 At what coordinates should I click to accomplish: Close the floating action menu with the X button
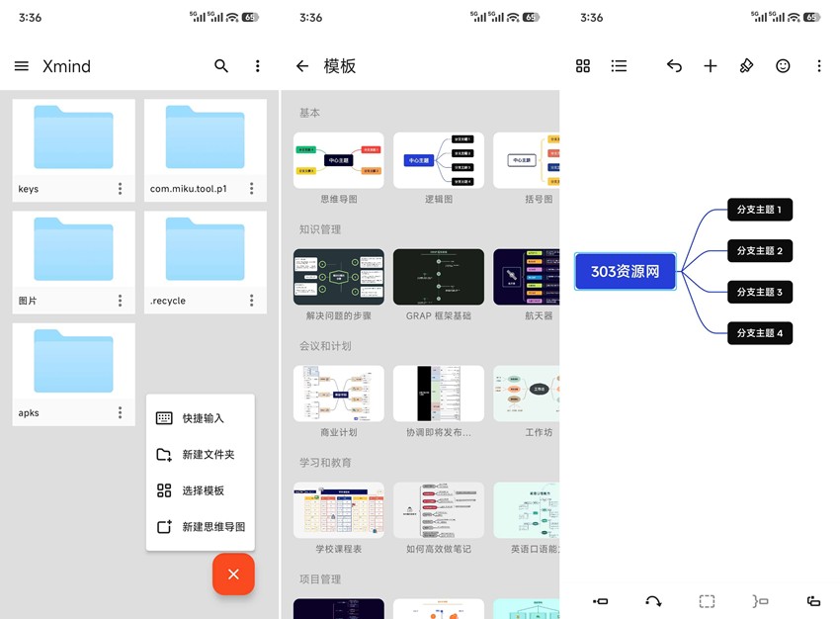click(233, 574)
